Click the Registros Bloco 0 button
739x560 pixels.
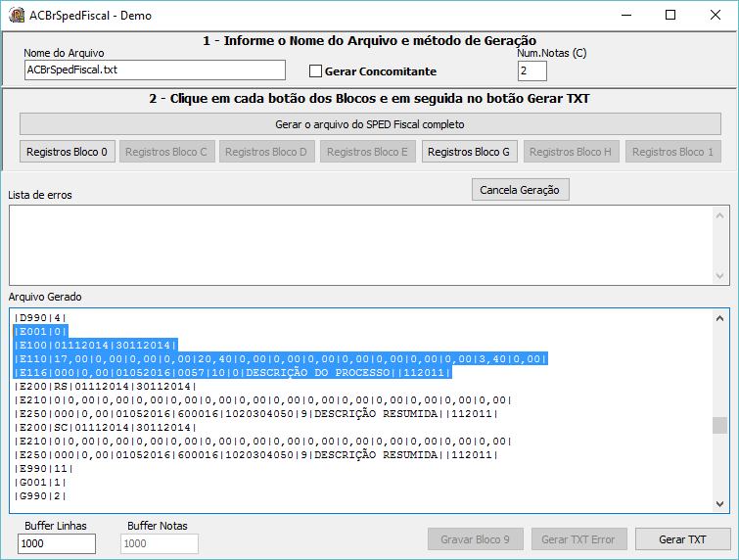[67, 152]
